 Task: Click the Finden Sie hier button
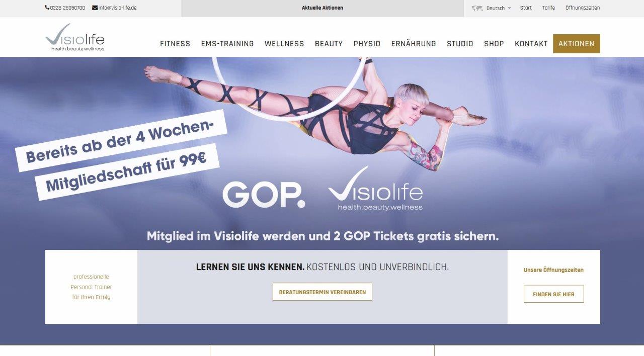[x=553, y=294]
